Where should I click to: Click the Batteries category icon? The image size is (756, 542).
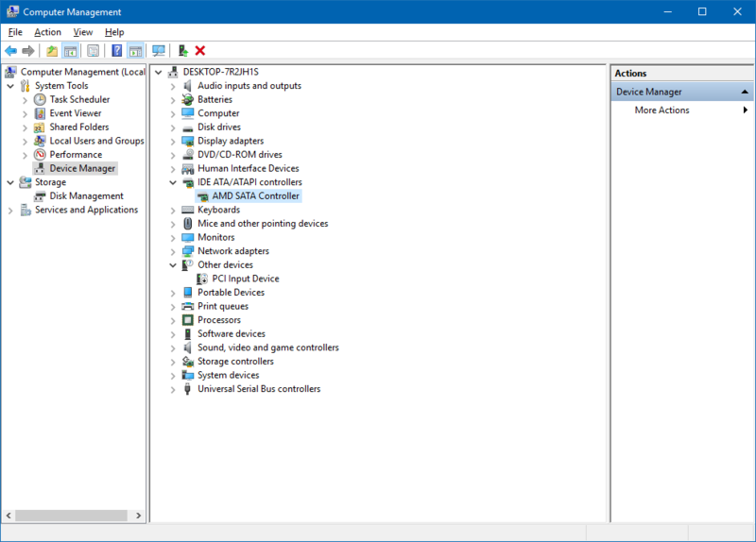[x=187, y=100]
